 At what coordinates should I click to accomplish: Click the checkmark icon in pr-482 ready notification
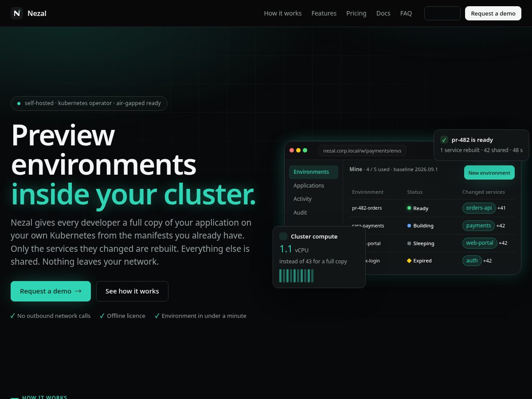coord(444,140)
